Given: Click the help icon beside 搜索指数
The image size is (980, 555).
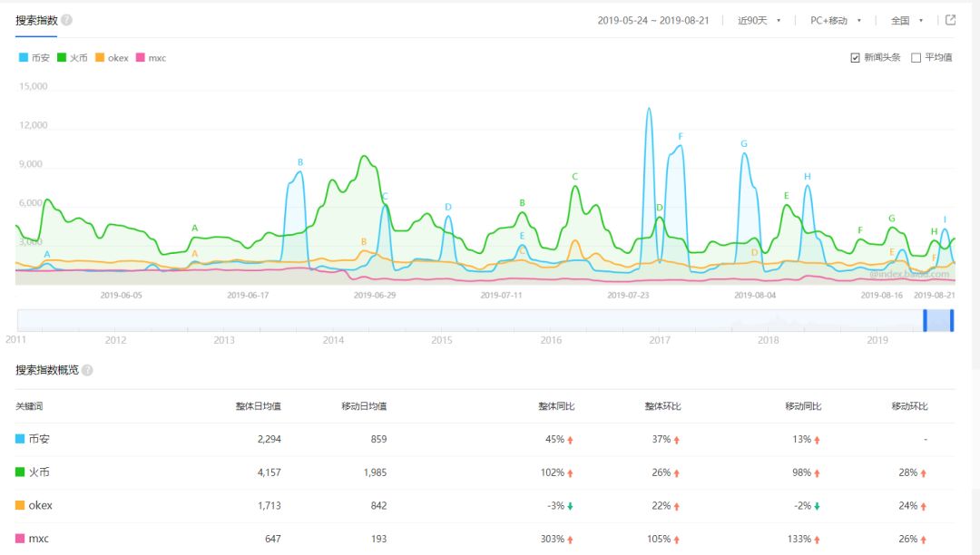Looking at the screenshot, I should (67, 20).
